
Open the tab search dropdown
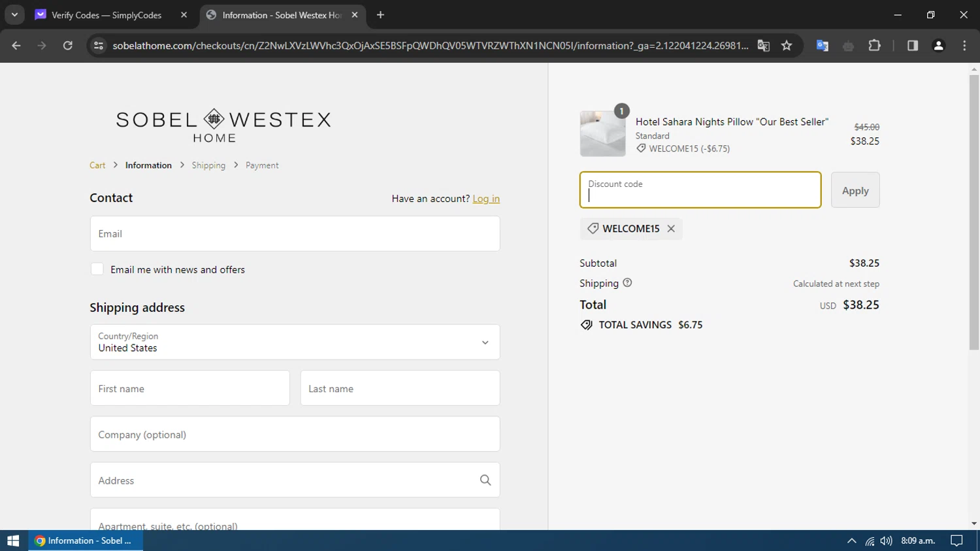[14, 14]
